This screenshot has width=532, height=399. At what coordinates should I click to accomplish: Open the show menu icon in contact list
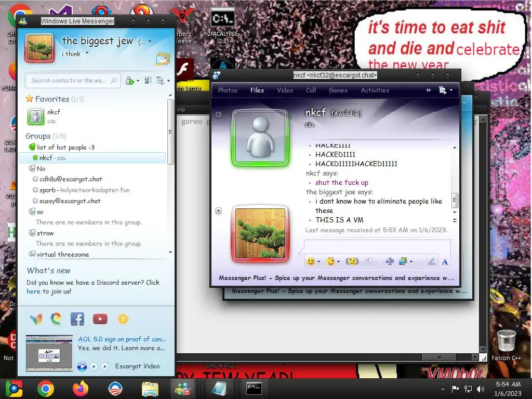161,81
